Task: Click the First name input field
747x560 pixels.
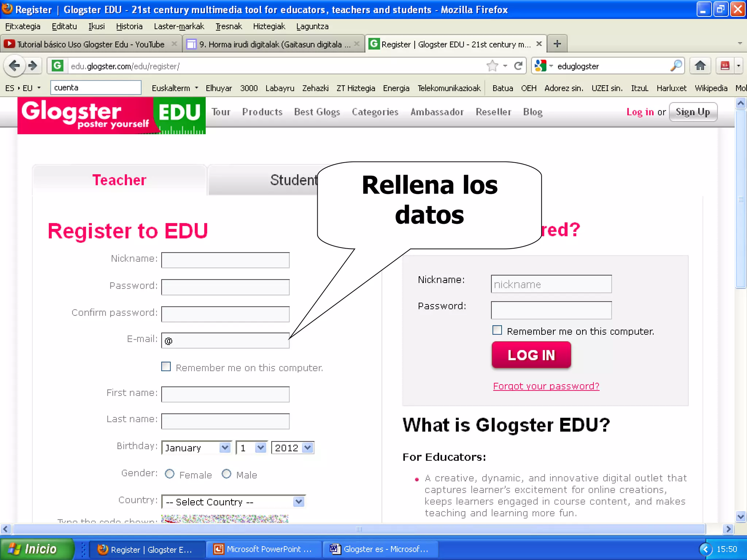Action: pos(225,394)
